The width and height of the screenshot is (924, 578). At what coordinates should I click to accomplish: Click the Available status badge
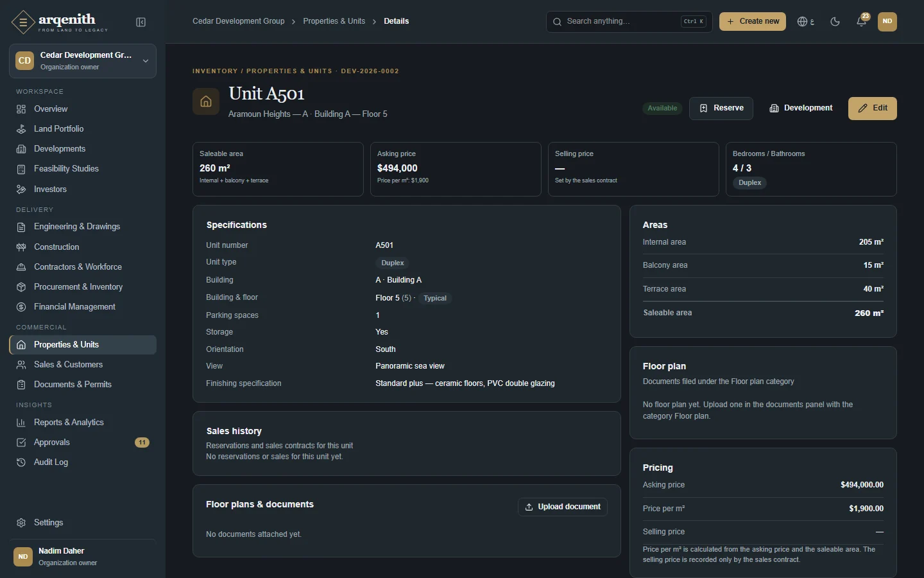[x=662, y=109]
